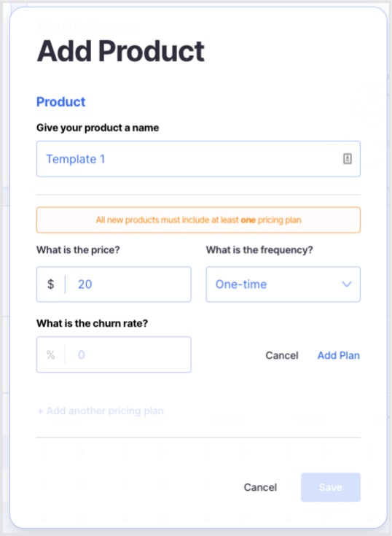392x536 pixels.
Task: Click the Save button
Action: [331, 487]
